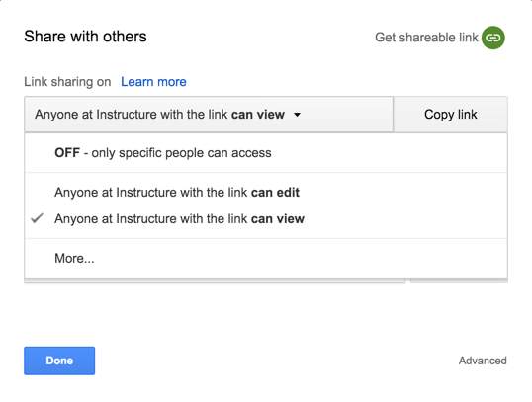The image size is (532, 402).
Task: Click the caret arrow beside "can view"
Action: pyautogui.click(x=297, y=115)
